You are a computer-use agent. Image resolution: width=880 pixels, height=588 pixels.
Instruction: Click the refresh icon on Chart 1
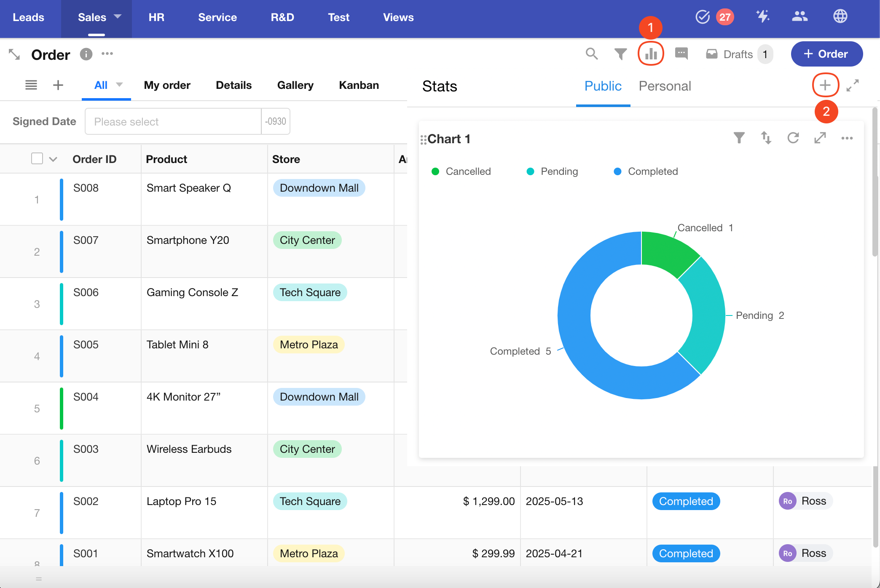click(x=793, y=138)
